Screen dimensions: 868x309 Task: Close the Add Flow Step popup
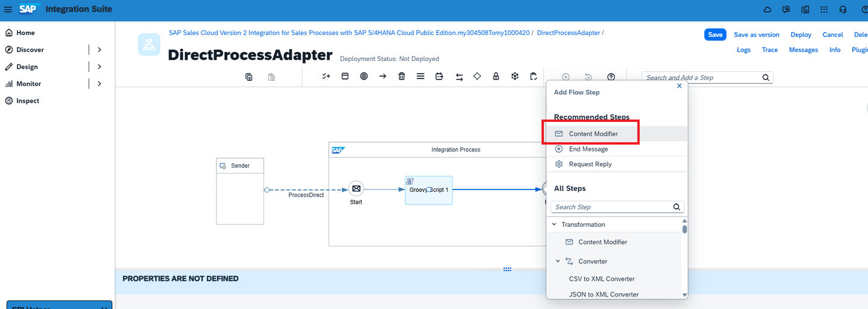[x=679, y=86]
